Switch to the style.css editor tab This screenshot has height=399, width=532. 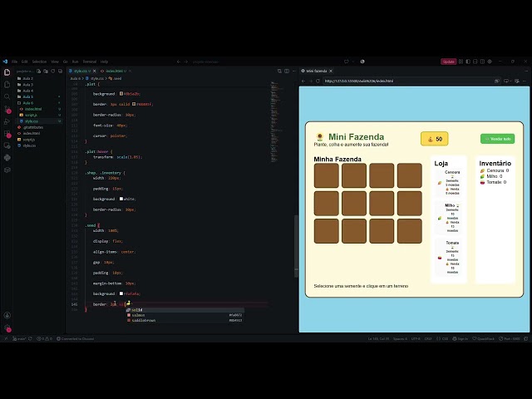coord(81,71)
